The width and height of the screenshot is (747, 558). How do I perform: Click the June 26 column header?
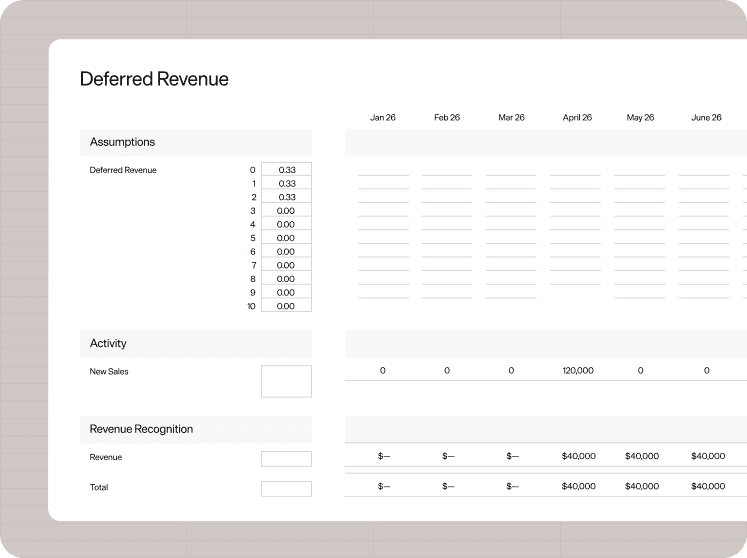click(706, 117)
